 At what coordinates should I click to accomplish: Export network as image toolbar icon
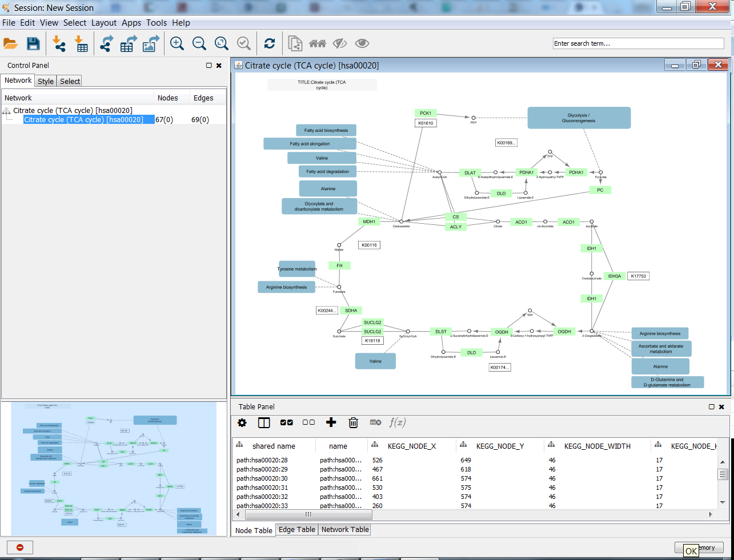click(x=151, y=43)
